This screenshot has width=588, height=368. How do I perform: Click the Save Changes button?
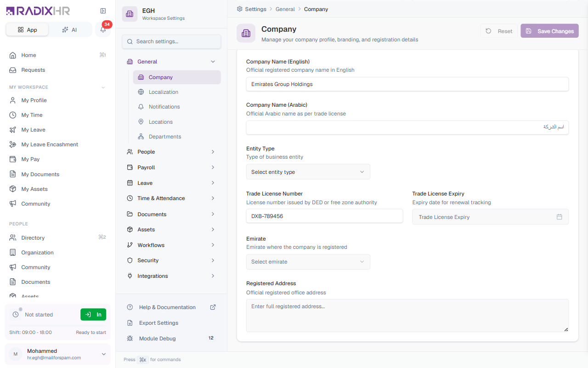pyautogui.click(x=549, y=31)
